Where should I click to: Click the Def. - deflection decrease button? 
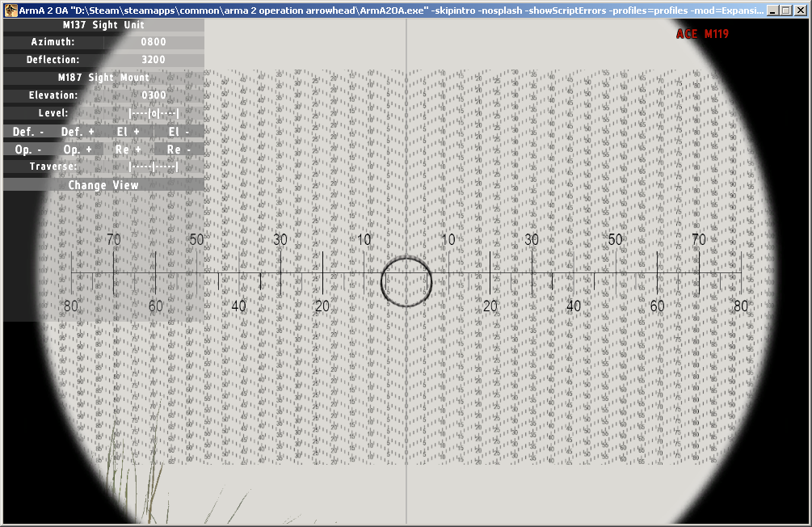(28, 132)
